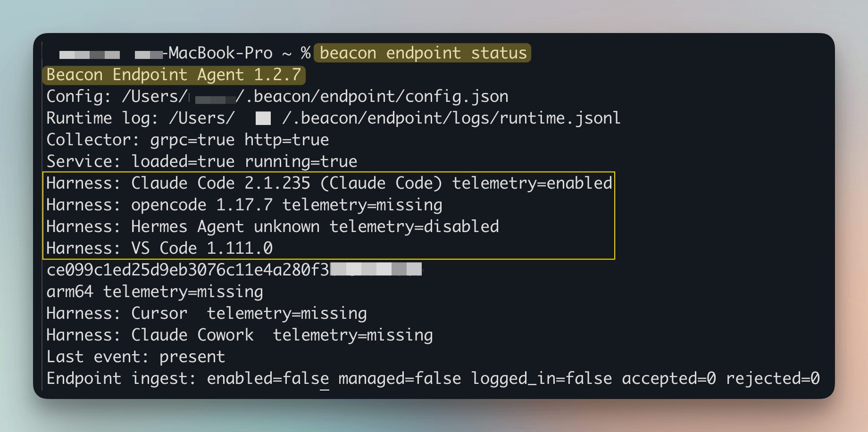
Task: Click the "Beacon Endpoint Agent 1.2.7" line
Action: [174, 75]
